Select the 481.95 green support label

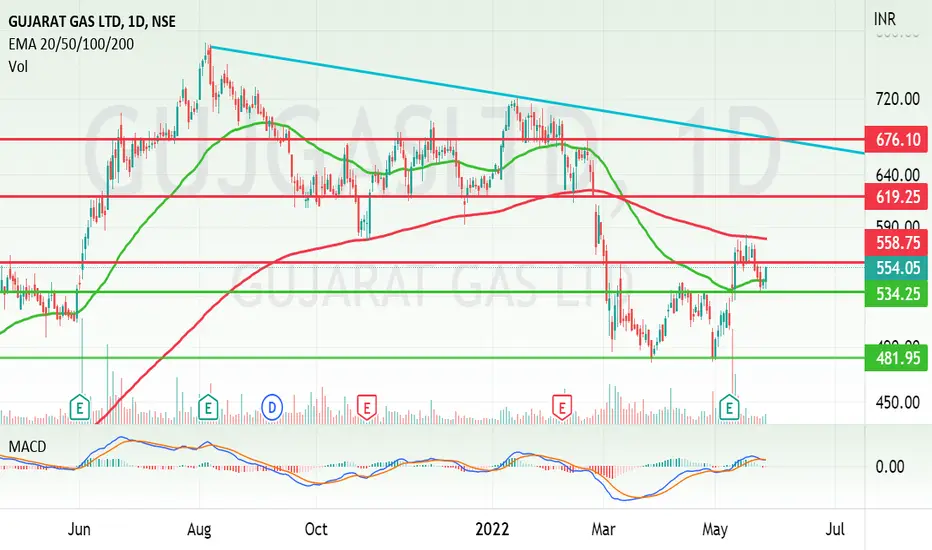tap(896, 358)
